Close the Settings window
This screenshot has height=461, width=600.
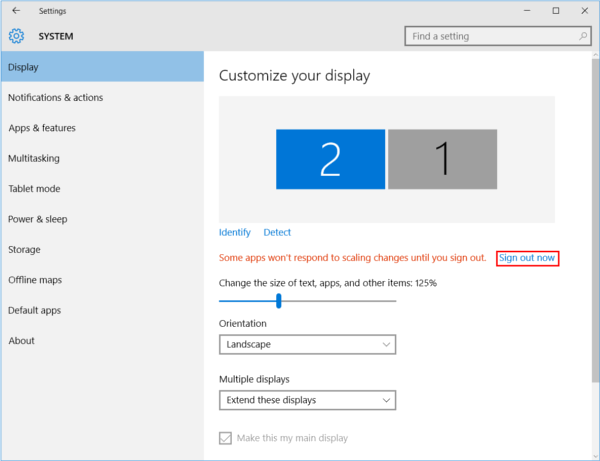click(x=585, y=11)
